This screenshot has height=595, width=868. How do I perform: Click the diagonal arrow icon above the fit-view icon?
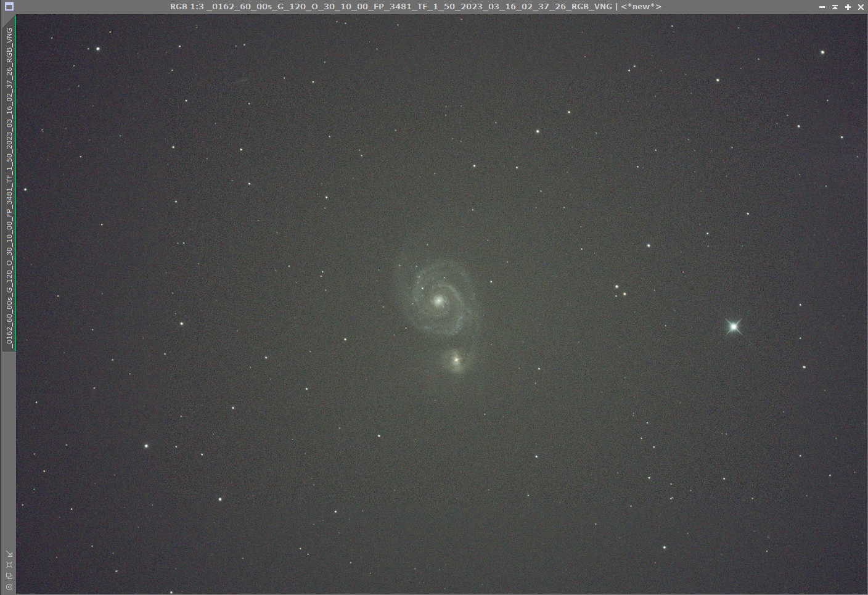(9, 554)
